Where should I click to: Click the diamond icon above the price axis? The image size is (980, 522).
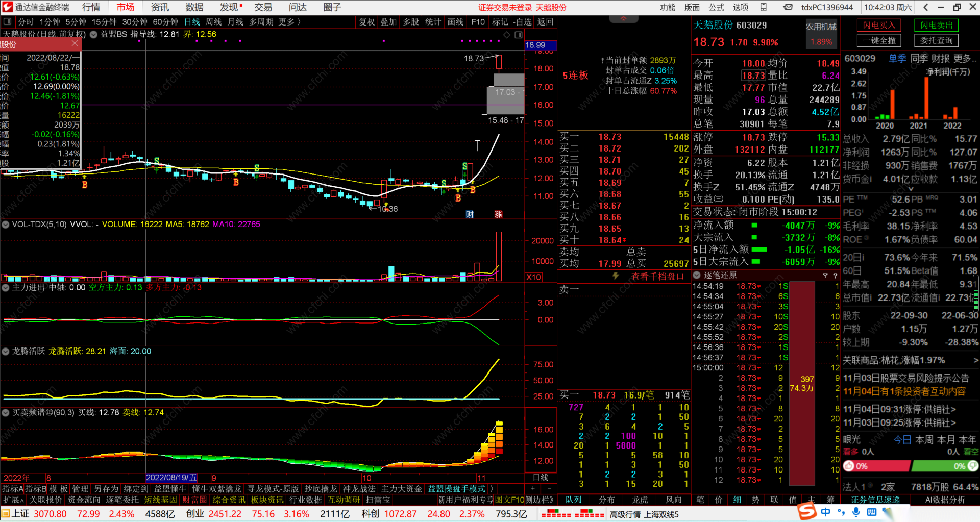(506, 35)
